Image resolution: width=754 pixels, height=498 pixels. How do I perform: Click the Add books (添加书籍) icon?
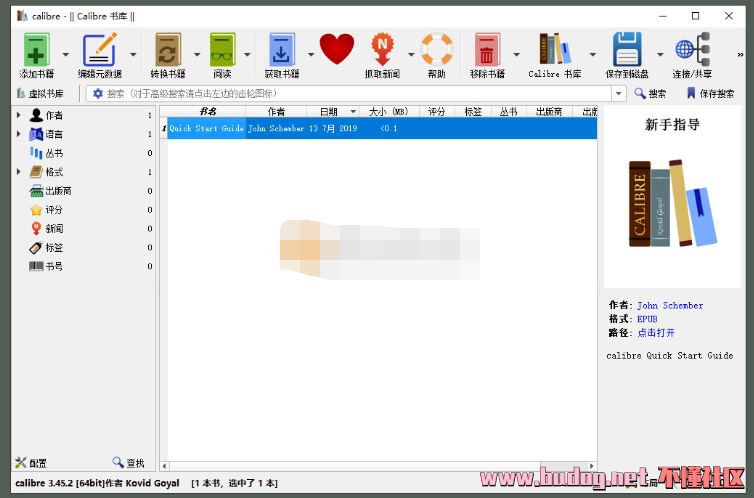click(x=37, y=50)
